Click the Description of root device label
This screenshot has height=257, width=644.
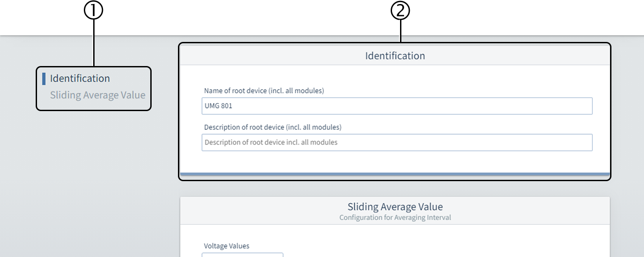point(272,127)
